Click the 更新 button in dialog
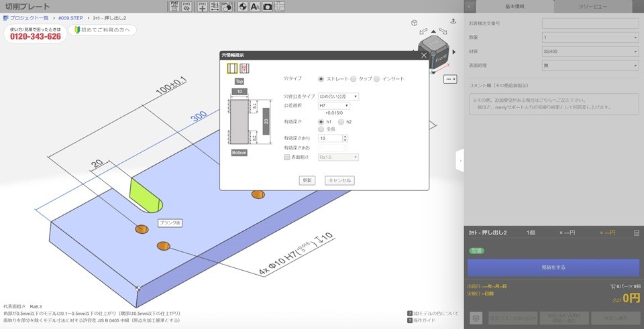Image resolution: width=644 pixels, height=329 pixels. click(x=307, y=180)
